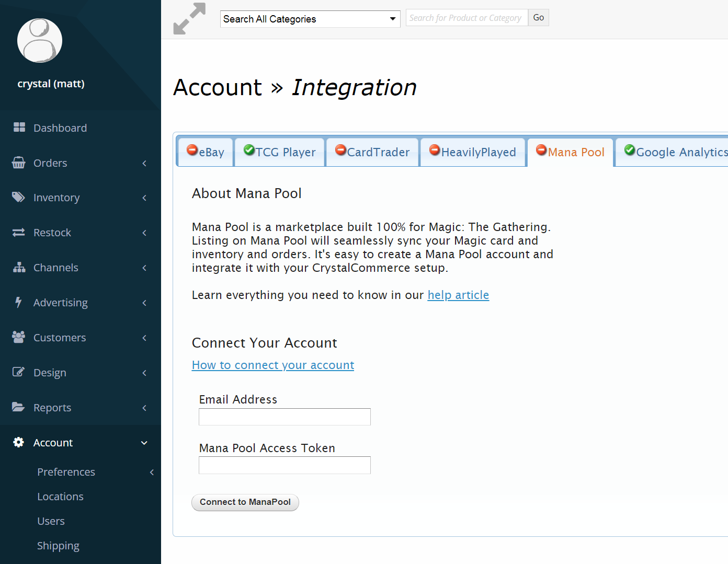Click the Channels sitemap icon

(x=19, y=267)
